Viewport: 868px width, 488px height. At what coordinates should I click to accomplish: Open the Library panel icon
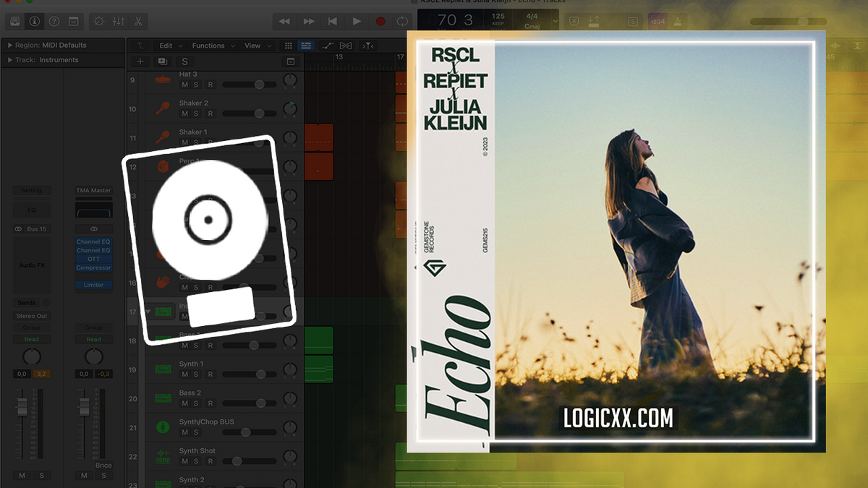(x=15, y=22)
